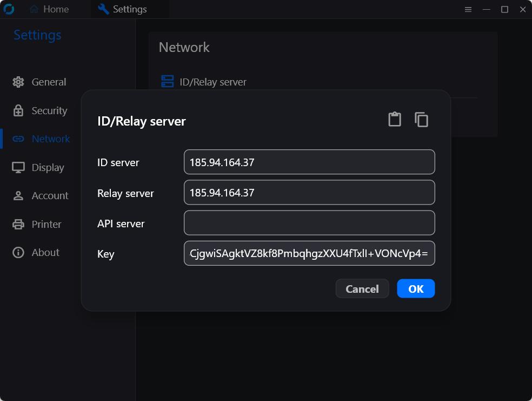Click the Network link icon in sidebar
Viewport: 532px width, 401px height.
(x=18, y=139)
